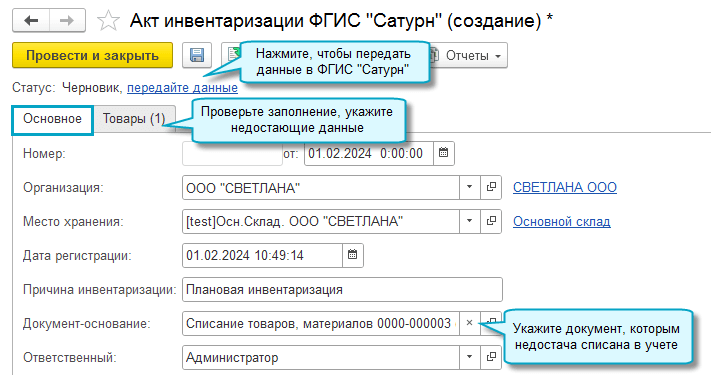
Task: Add document to favorites with star icon
Action: [108, 21]
